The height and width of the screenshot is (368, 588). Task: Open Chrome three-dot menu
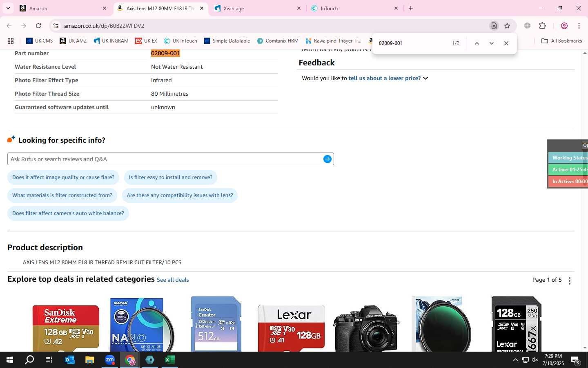click(x=579, y=26)
